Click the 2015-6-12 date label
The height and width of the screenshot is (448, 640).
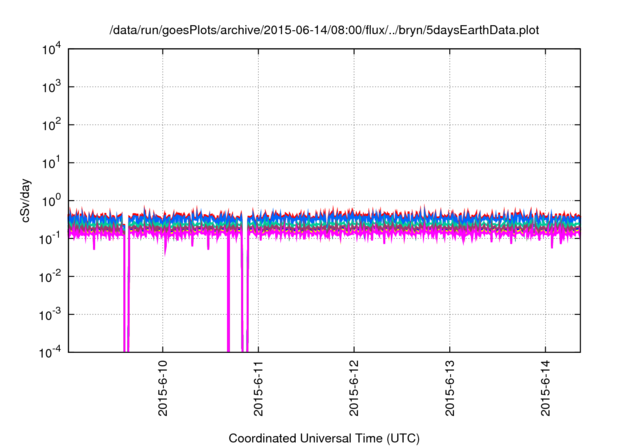(354, 388)
